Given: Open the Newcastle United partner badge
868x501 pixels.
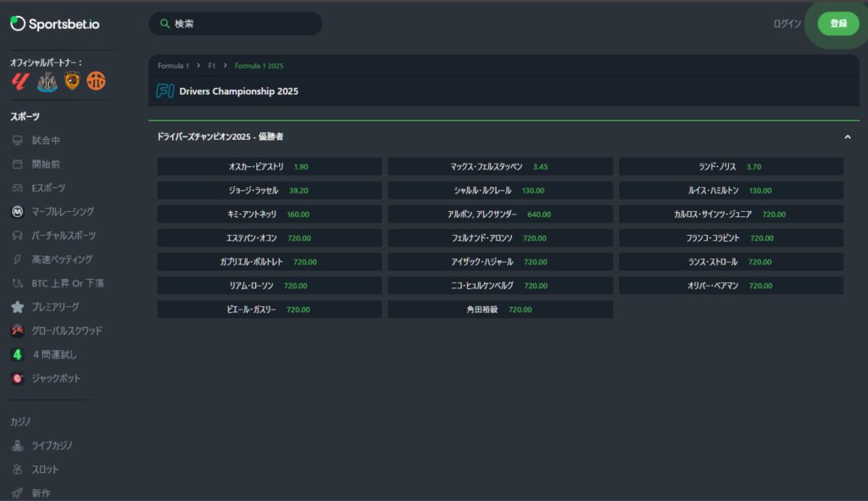Looking at the screenshot, I should click(x=47, y=81).
